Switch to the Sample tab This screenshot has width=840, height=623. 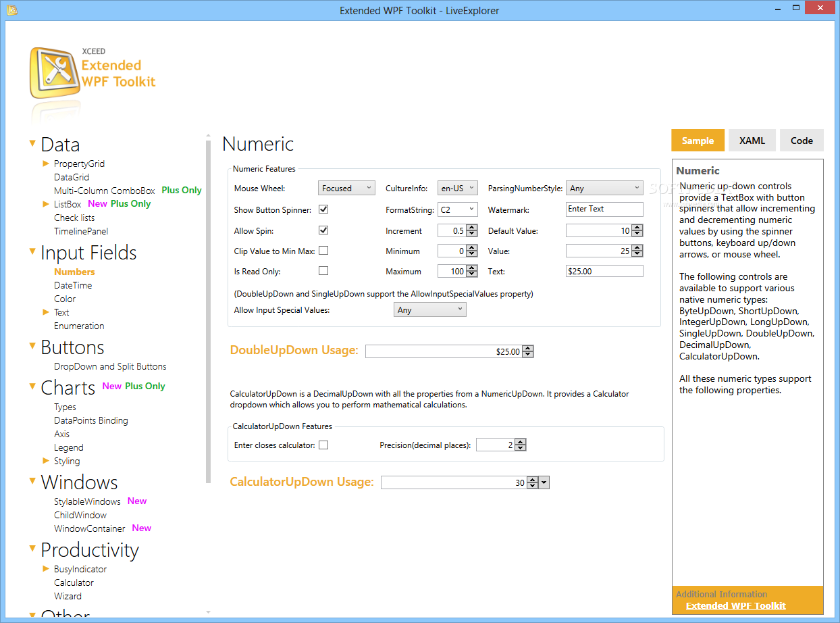pyautogui.click(x=698, y=141)
